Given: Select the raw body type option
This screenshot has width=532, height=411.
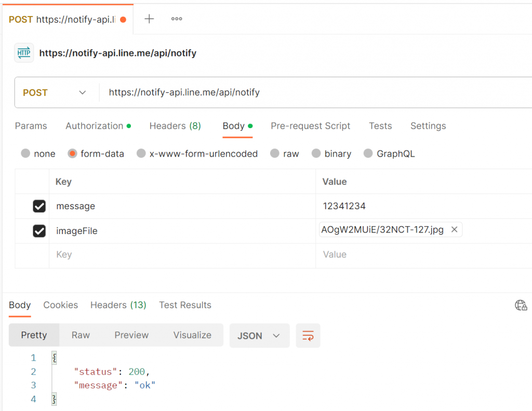Looking at the screenshot, I should tap(275, 154).
